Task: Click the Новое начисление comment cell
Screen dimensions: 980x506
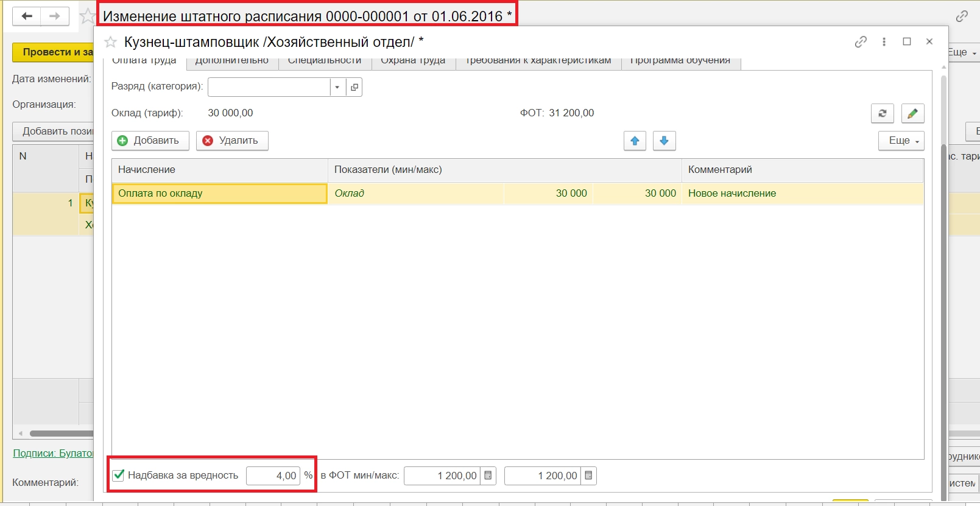Action: pyautogui.click(x=802, y=194)
